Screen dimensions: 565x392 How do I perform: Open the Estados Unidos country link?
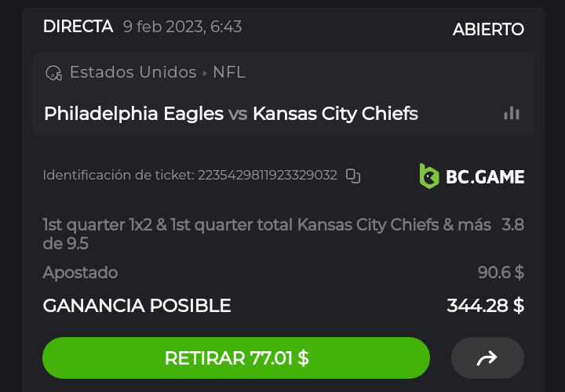pos(133,73)
